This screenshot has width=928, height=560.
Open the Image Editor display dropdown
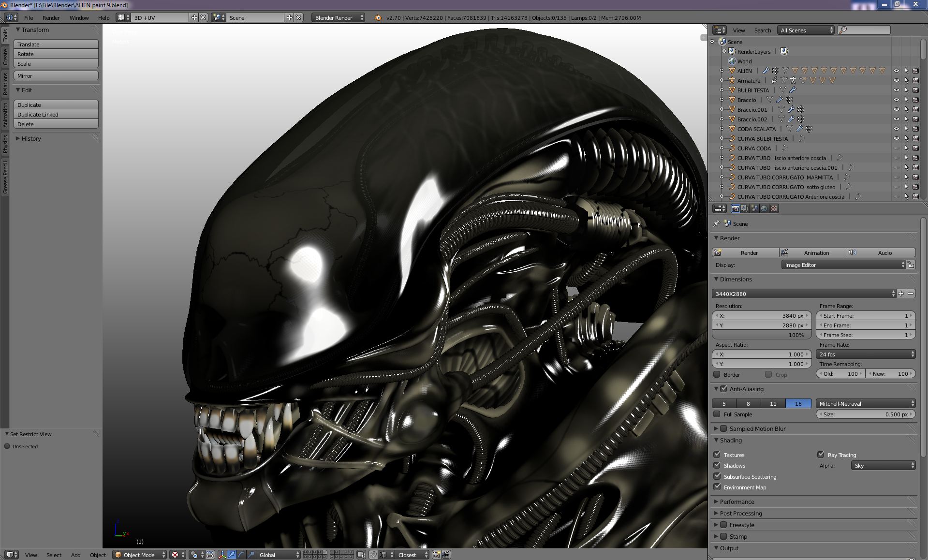[x=843, y=265]
